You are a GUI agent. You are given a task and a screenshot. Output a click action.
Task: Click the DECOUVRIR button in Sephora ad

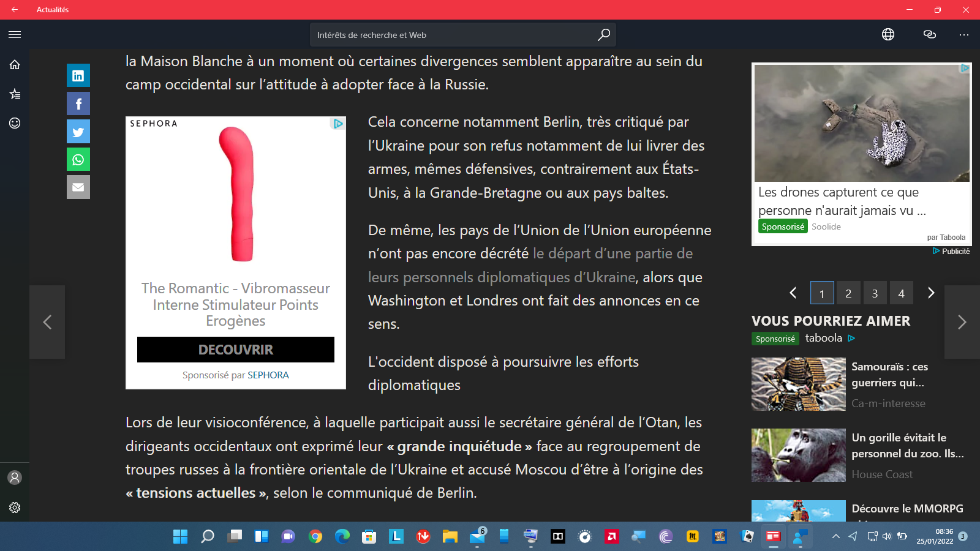(x=236, y=350)
